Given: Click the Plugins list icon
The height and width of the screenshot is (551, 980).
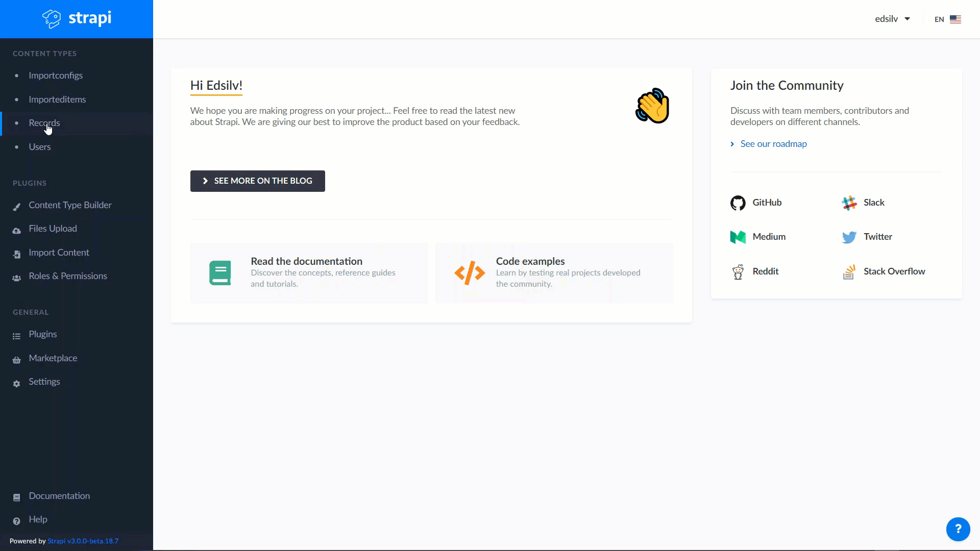Looking at the screenshot, I should coord(17,336).
